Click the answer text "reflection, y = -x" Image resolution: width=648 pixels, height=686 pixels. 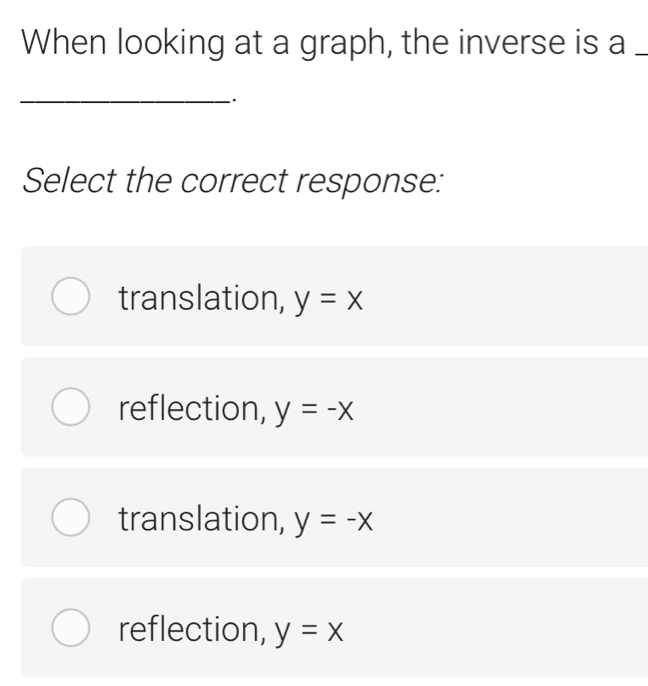(237, 408)
